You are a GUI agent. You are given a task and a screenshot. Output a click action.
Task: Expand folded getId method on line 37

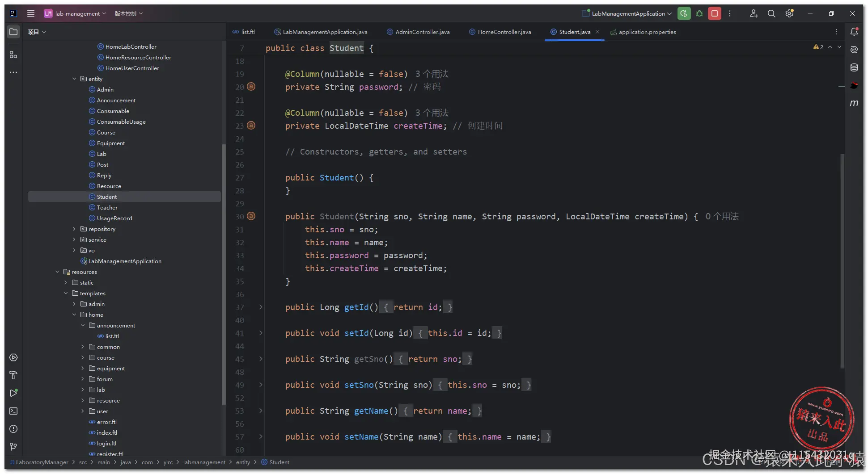tap(261, 307)
